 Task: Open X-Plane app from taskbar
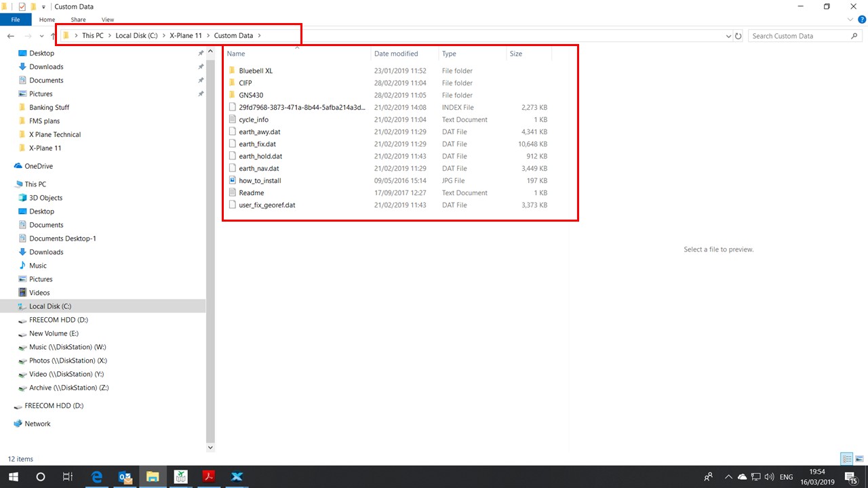[237, 476]
